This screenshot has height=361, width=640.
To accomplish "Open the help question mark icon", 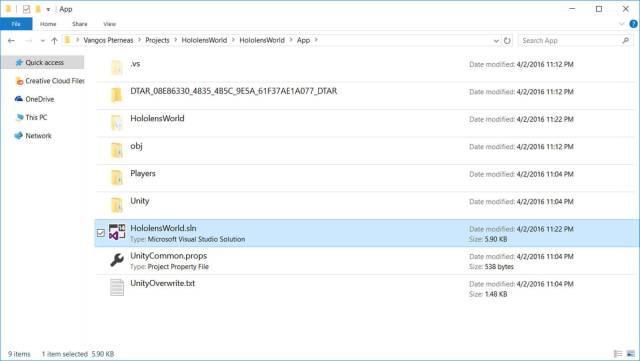I will coord(633,24).
